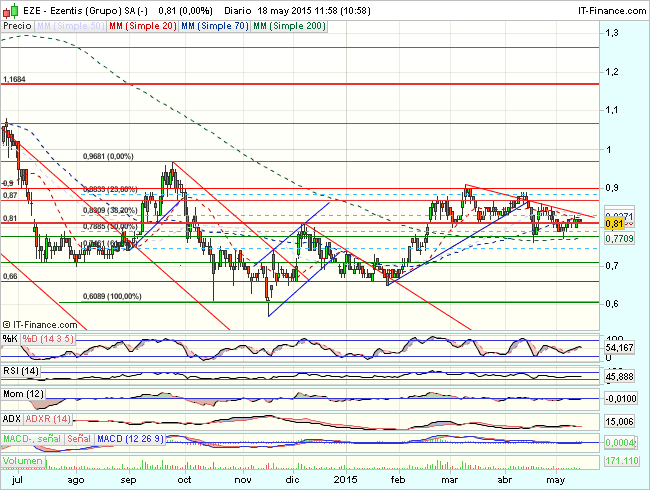Click the feb month on the time axis
This screenshot has height=490, width=650.
coord(398,480)
